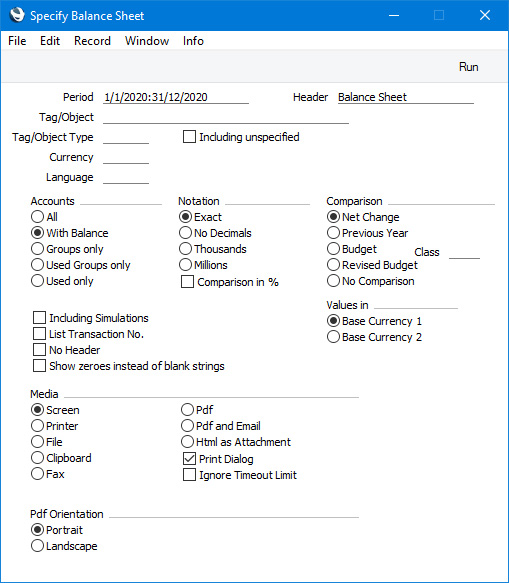This screenshot has width=509, height=583.
Task: Set media to Pdf
Action: (187, 410)
